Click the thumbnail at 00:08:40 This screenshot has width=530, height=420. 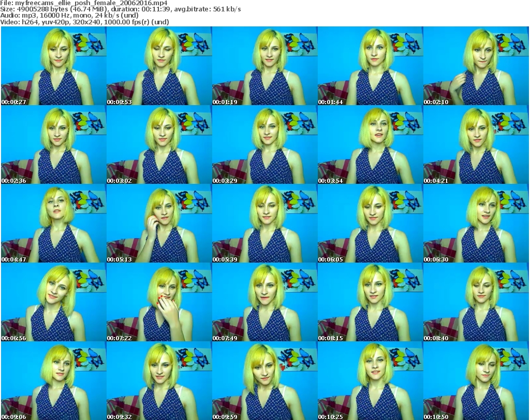(x=476, y=302)
